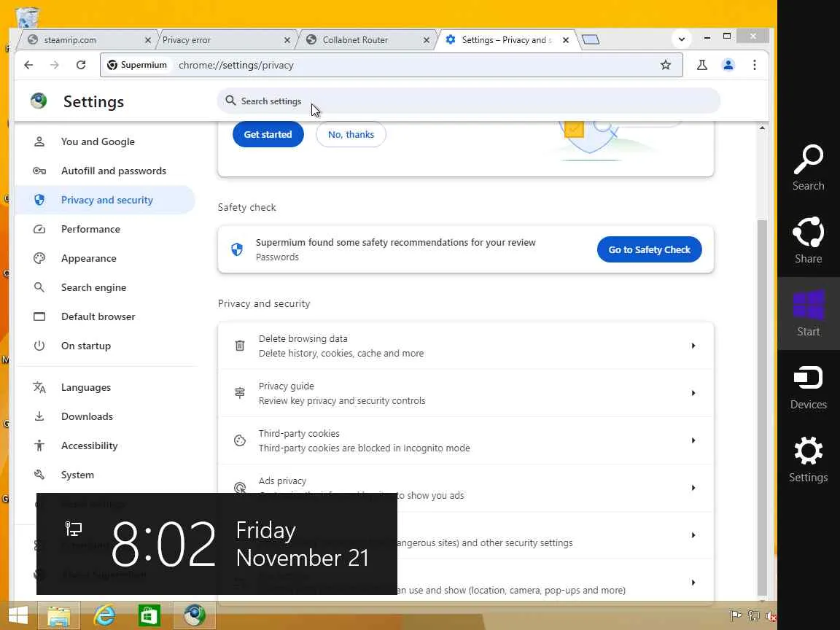Focus the Search settings field
The image size is (840, 630).
468,101
